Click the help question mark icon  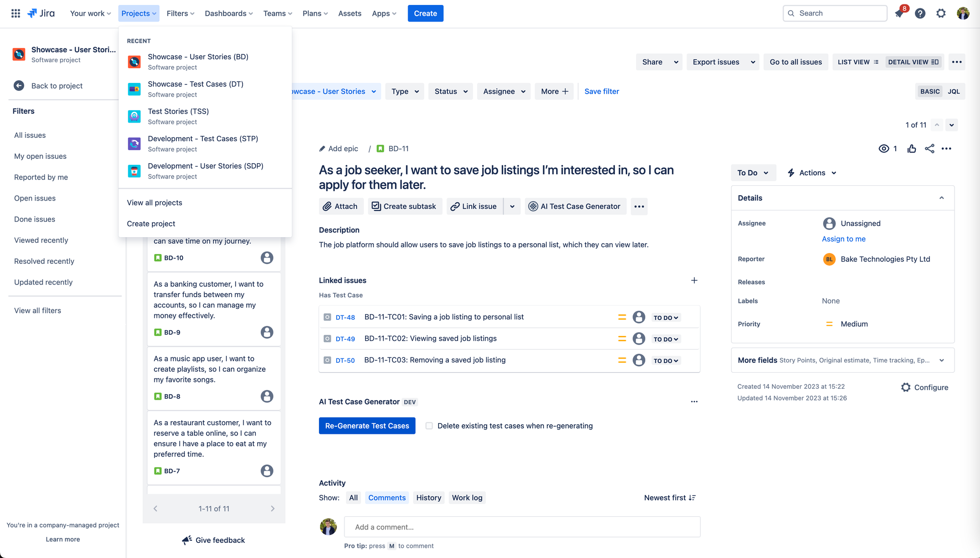(x=920, y=13)
